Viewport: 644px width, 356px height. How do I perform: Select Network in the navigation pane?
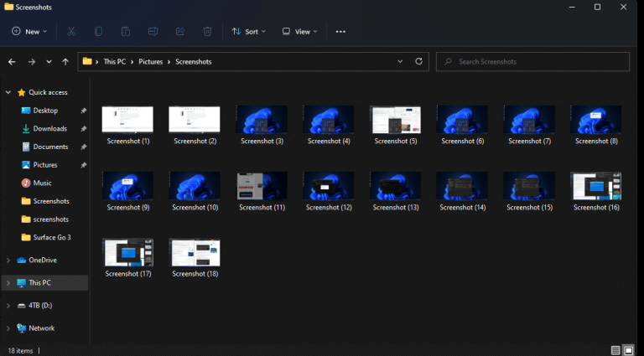pyautogui.click(x=41, y=328)
